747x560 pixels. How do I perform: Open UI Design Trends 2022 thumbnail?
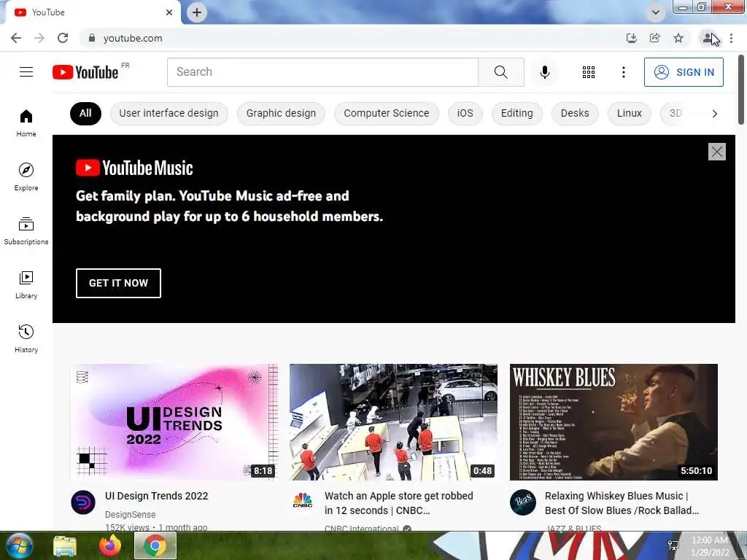click(174, 422)
